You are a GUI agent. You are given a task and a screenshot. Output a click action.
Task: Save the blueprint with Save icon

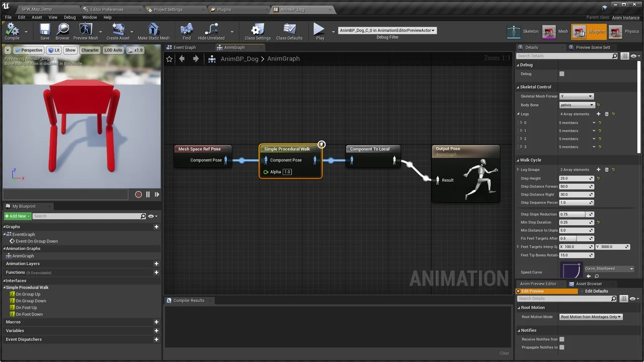(45, 31)
